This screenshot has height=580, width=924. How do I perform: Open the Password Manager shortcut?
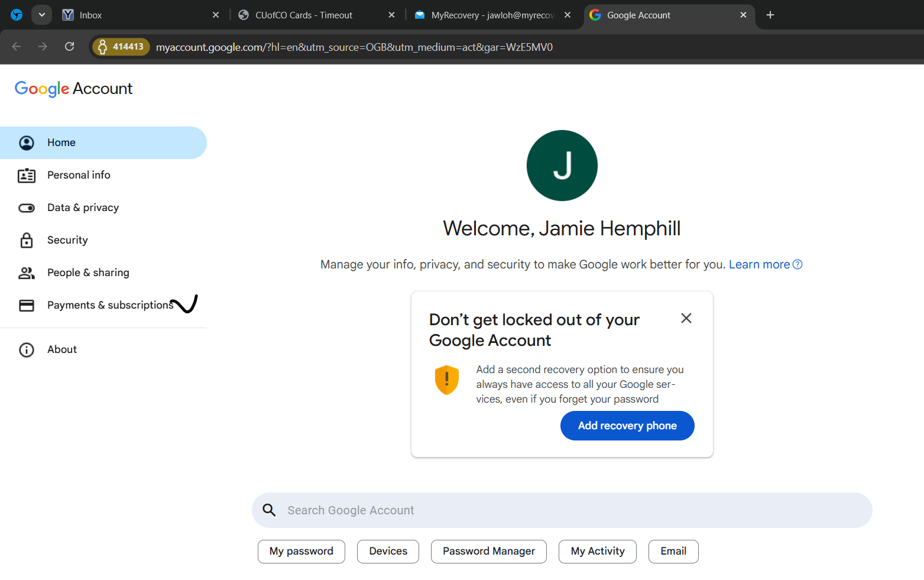488,551
